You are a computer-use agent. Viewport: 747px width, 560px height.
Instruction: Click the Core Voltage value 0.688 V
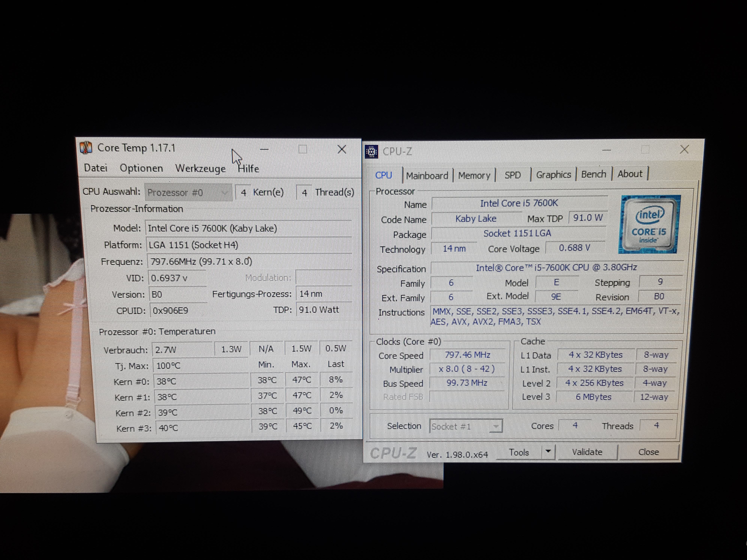tap(575, 248)
